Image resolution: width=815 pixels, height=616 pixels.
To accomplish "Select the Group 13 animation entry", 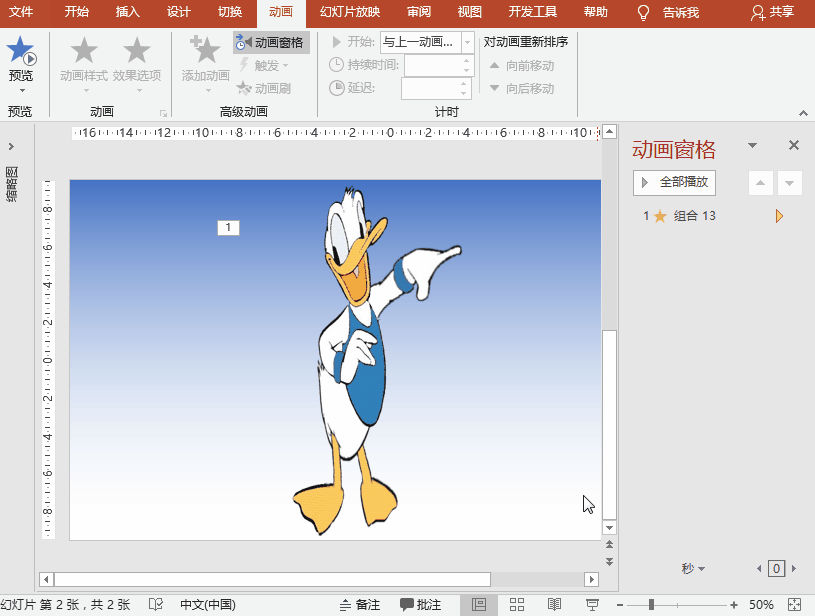I will point(694,216).
